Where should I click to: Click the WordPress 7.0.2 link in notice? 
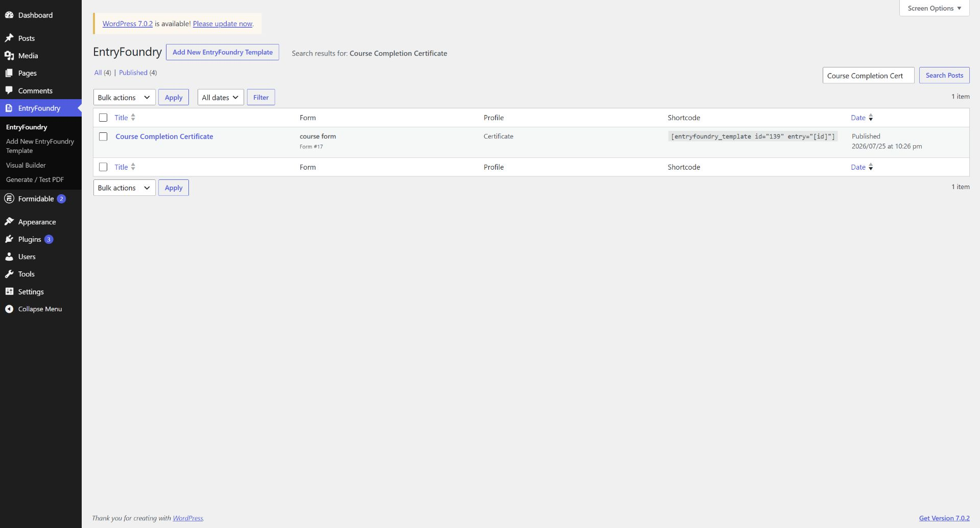[x=128, y=24]
